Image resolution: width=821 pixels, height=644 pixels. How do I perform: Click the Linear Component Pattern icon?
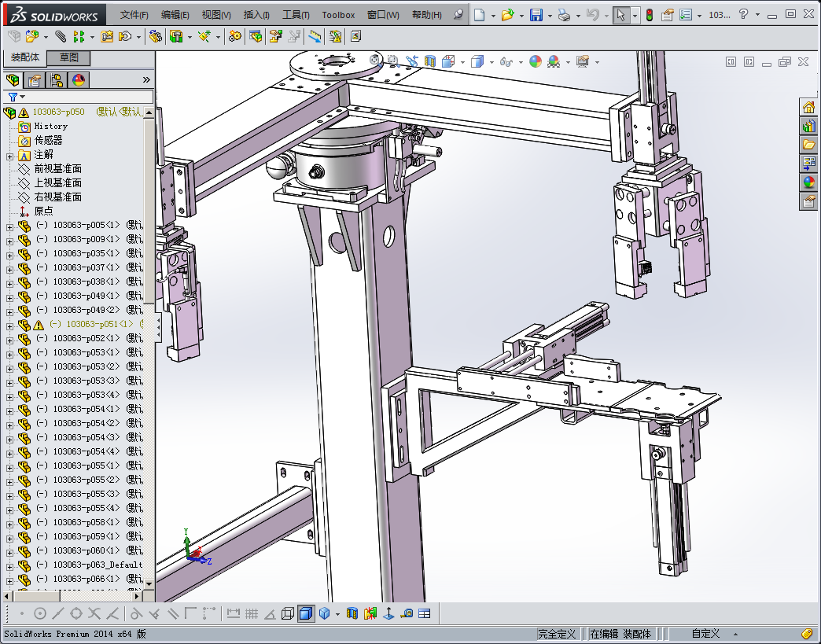coord(79,36)
